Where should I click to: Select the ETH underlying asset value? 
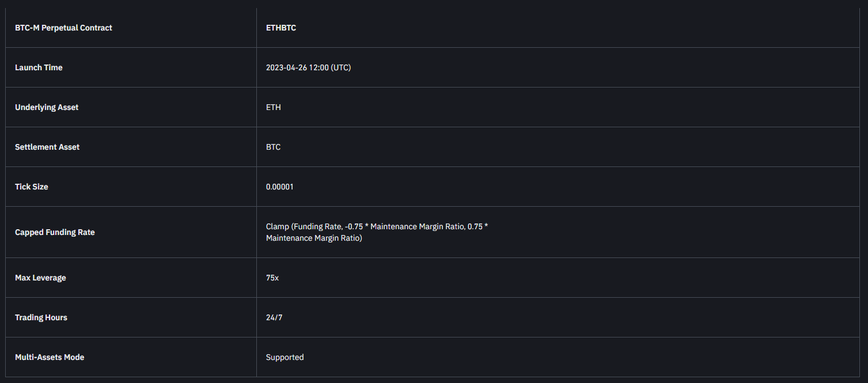pos(274,107)
